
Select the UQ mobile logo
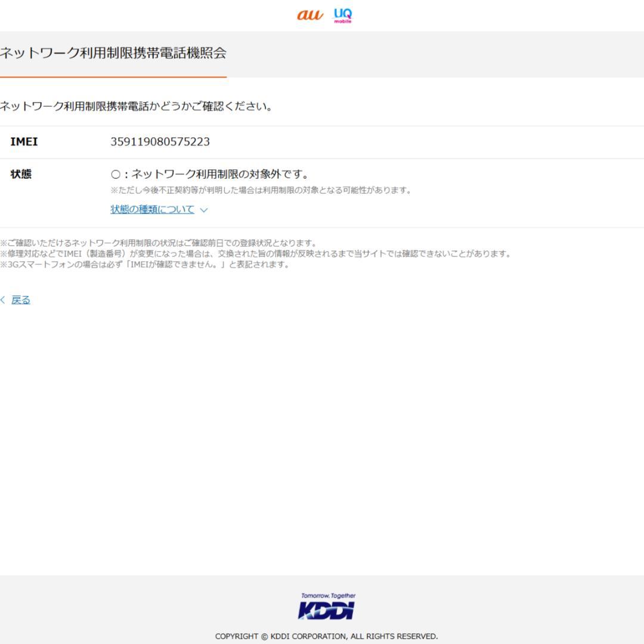(x=342, y=16)
